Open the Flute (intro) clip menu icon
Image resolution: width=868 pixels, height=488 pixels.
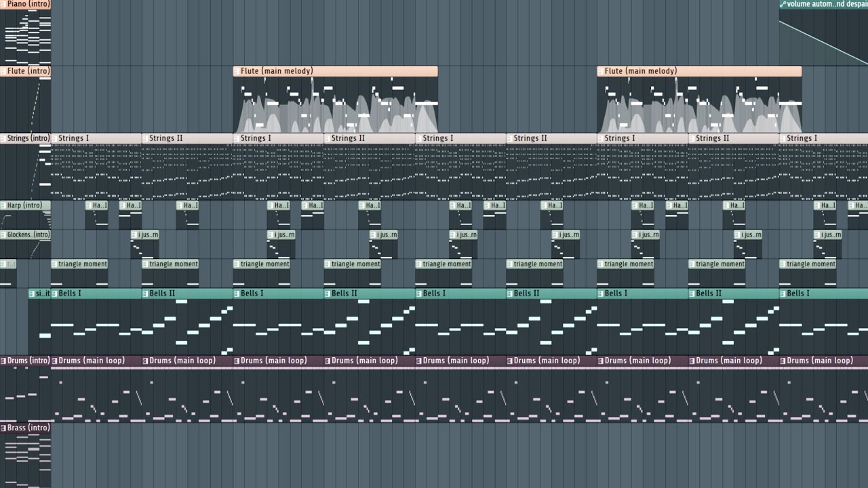3,71
